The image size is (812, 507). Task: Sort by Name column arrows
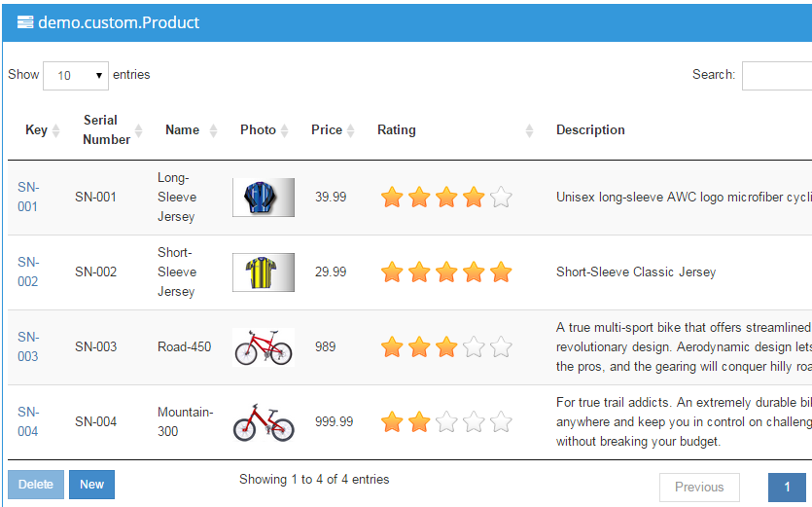(x=213, y=130)
